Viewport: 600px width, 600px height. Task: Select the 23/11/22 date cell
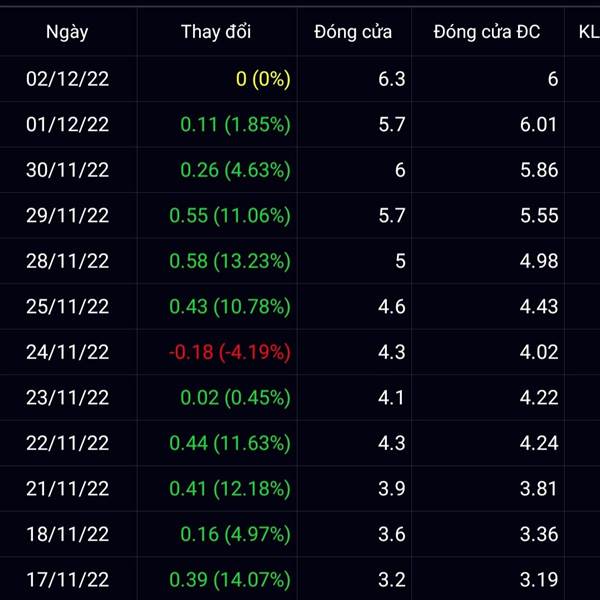click(x=68, y=397)
